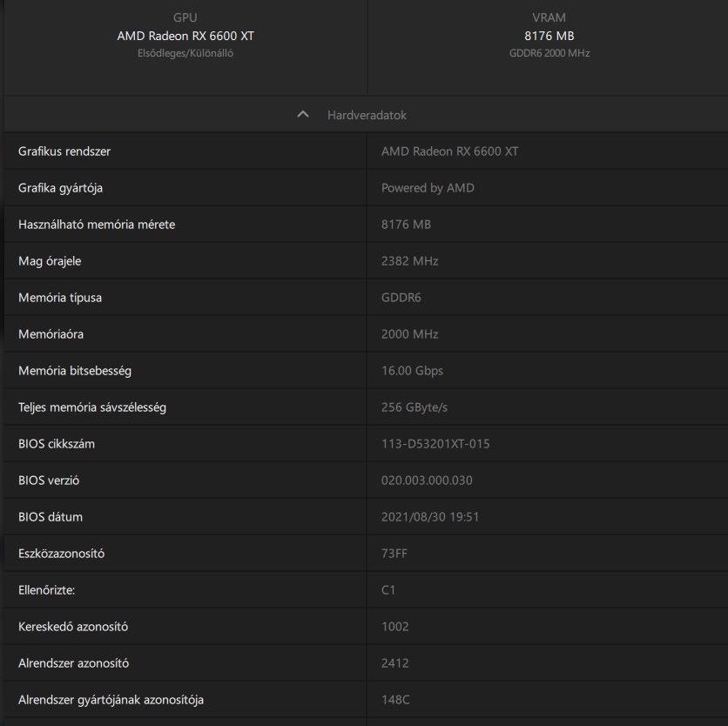
Task: Click the Mag órajele 2382 MHz value
Action: (x=409, y=261)
